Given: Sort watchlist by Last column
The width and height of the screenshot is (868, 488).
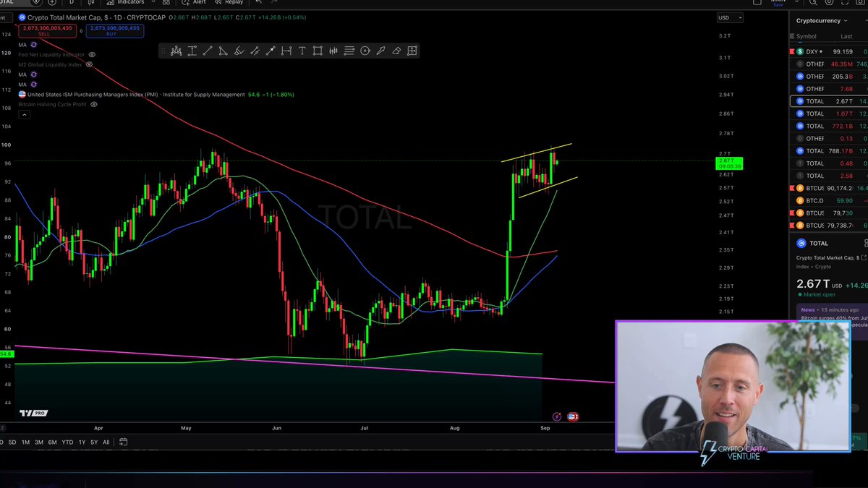Looking at the screenshot, I should [x=846, y=36].
